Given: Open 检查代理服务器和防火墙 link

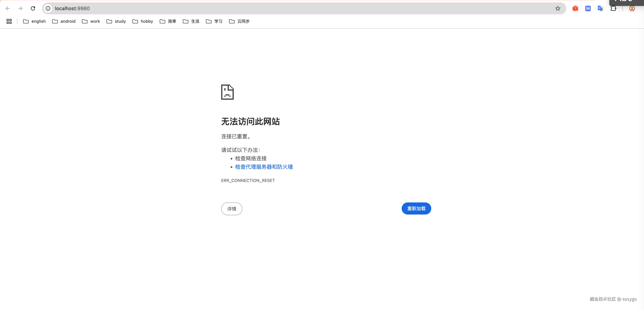Looking at the screenshot, I should click(264, 167).
